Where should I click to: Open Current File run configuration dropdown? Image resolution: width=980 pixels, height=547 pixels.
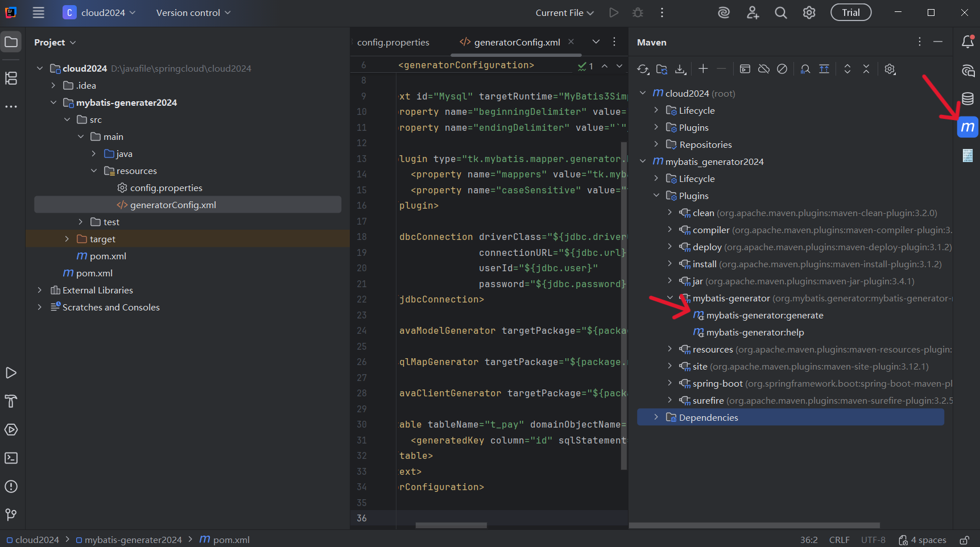click(x=564, y=13)
